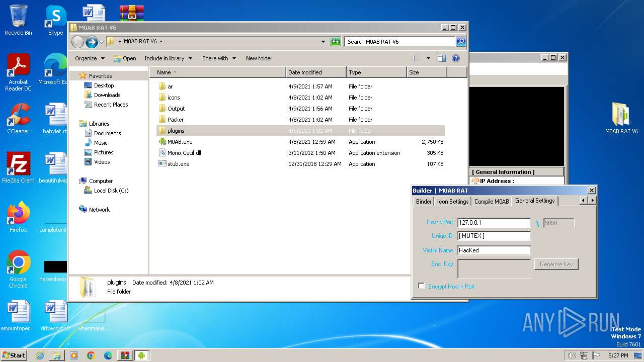Open Google Chrome desktop shortcut
The width and height of the screenshot is (644, 362).
(x=18, y=269)
